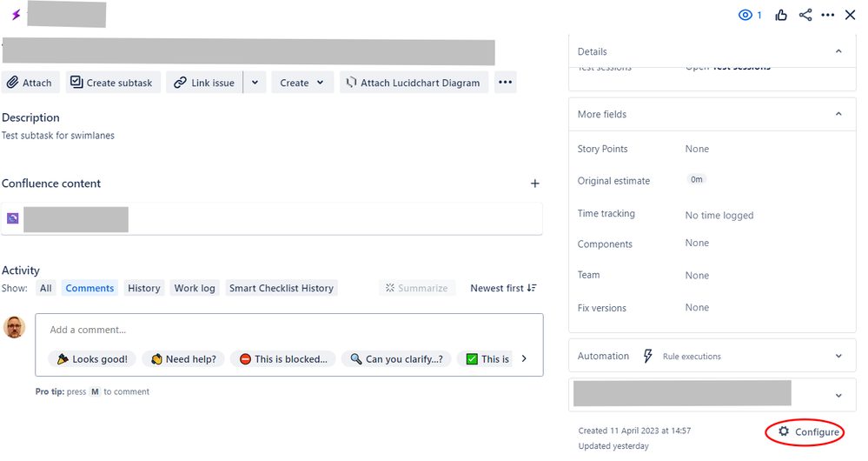Viewport: 868px width, 461px height.
Task: Add Confluence content with the plus icon
Action: pyautogui.click(x=534, y=184)
